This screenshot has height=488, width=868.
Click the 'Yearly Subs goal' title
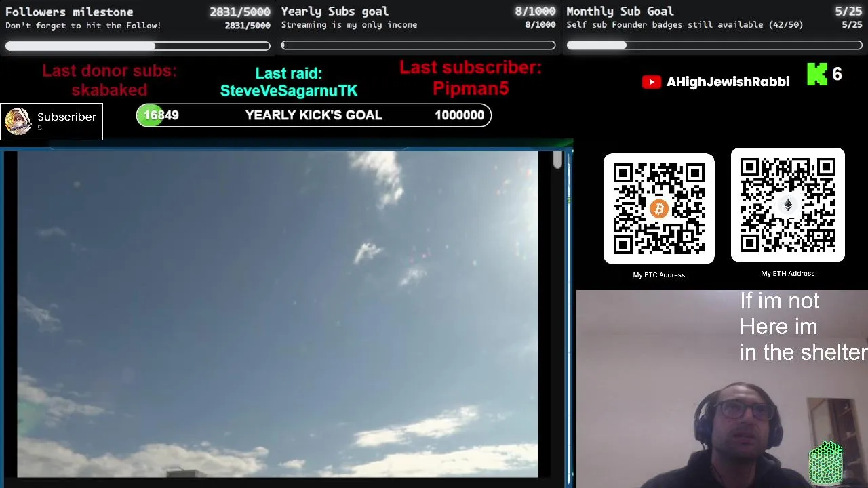(335, 11)
